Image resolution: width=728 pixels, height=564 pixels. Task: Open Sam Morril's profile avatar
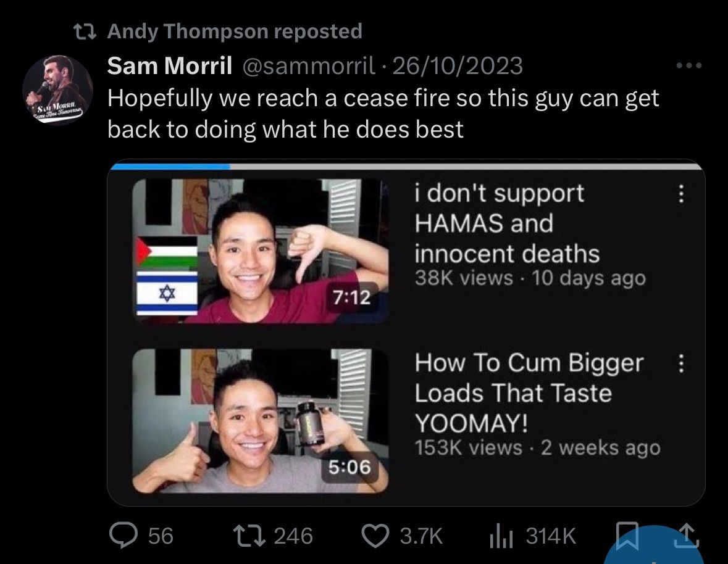[58, 89]
